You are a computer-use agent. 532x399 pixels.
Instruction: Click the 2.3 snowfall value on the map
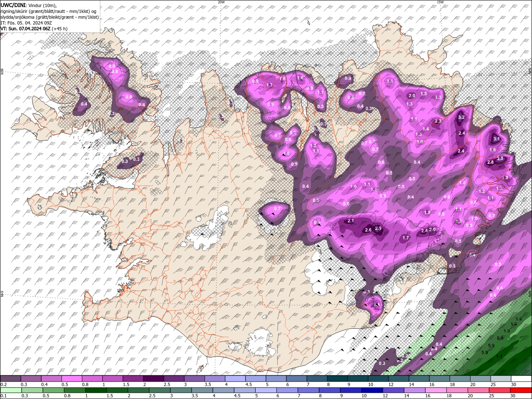tap(438, 121)
